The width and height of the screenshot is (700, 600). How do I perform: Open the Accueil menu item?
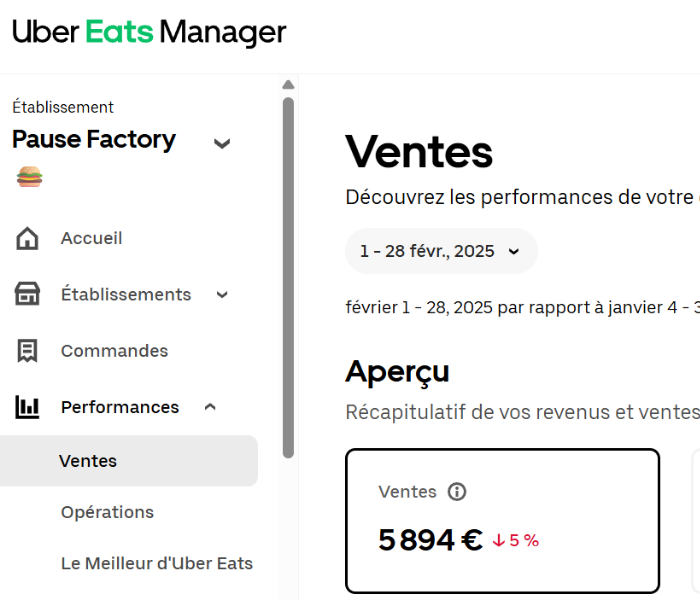coord(91,238)
